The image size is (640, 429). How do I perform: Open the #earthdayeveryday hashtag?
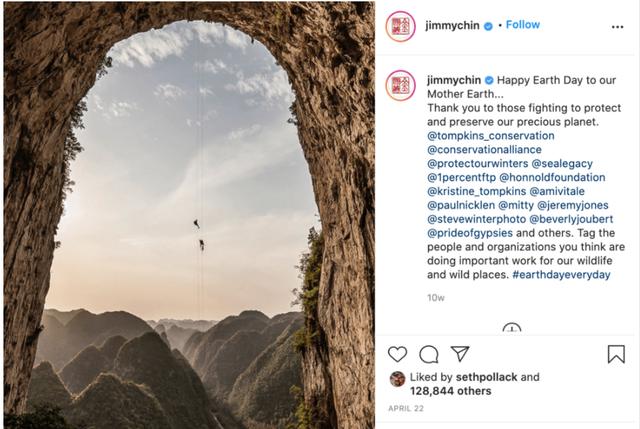tap(561, 274)
